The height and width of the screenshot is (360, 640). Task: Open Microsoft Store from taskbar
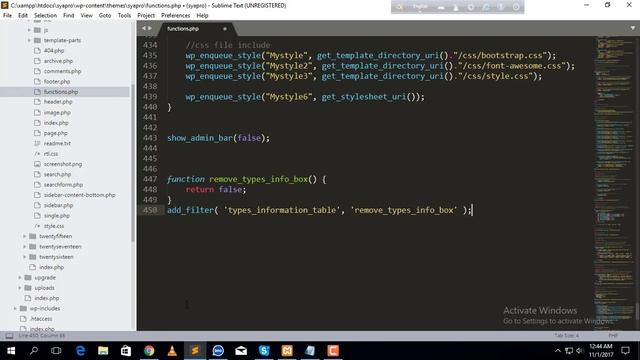click(126, 351)
